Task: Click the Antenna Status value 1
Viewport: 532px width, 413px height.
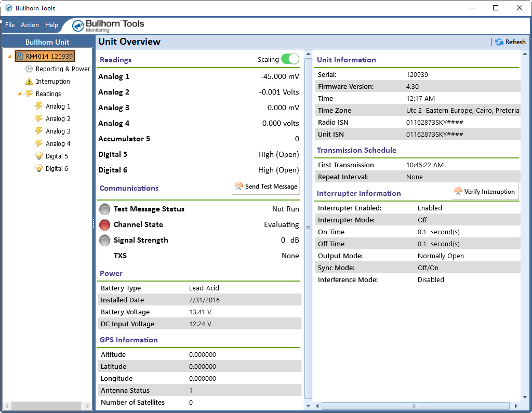Action: tap(191, 390)
